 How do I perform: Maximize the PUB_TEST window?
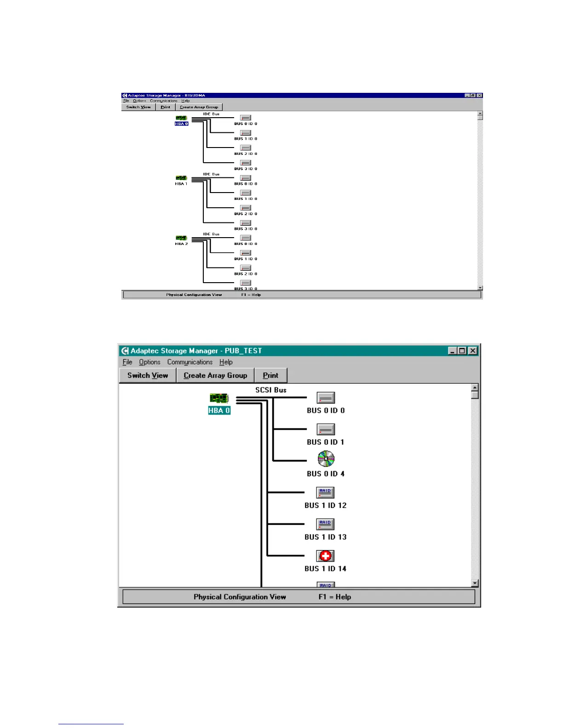click(462, 351)
